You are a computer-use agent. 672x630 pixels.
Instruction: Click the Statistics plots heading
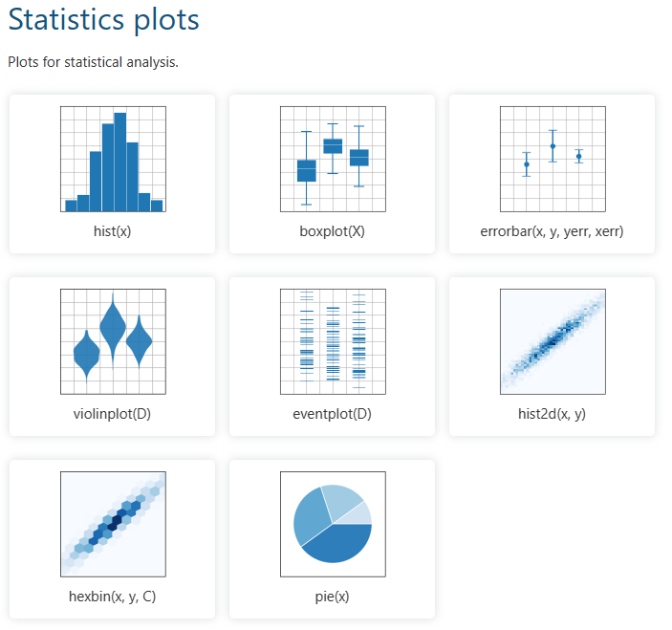[x=104, y=19]
